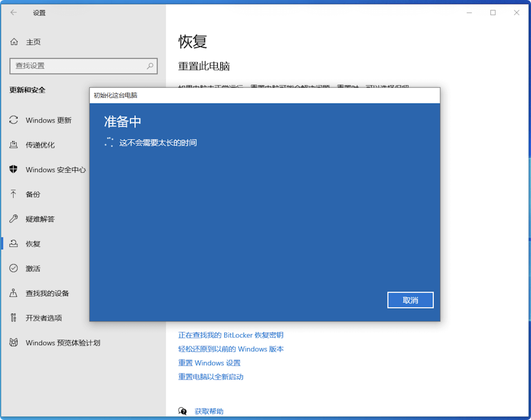Open 轻松还原到以前的 Windows 版本 link

pyautogui.click(x=231, y=349)
